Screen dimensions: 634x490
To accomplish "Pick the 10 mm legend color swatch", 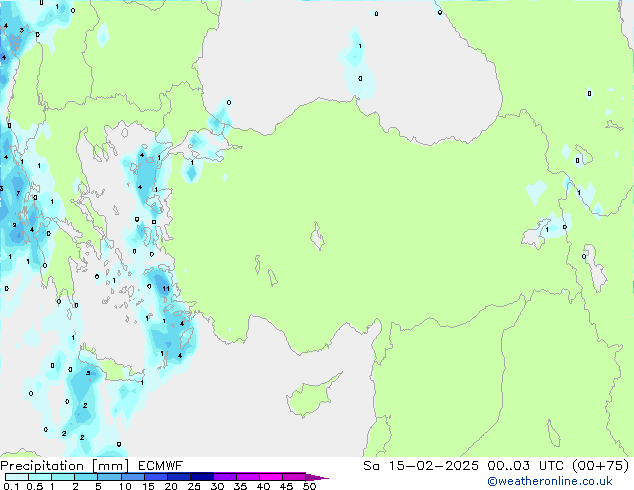I will [x=133, y=477].
